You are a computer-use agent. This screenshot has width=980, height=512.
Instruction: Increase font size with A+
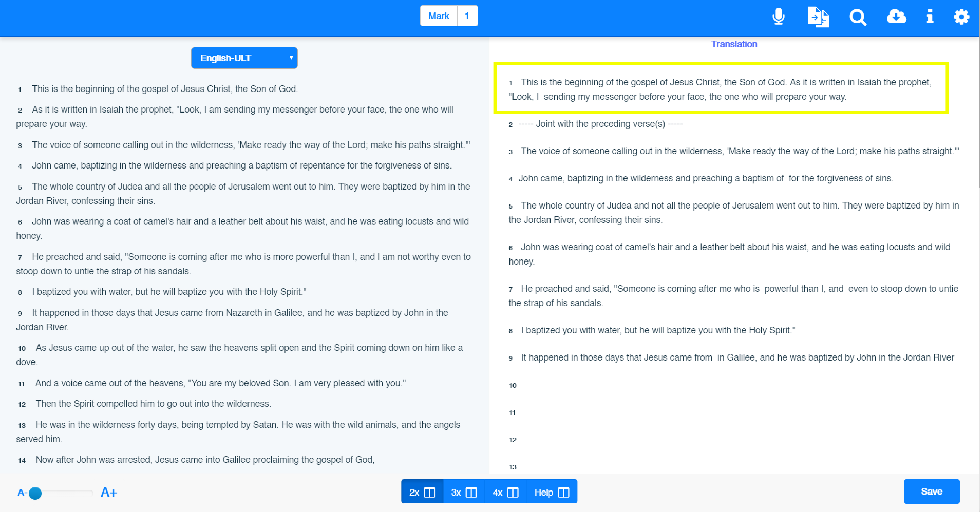tap(109, 492)
